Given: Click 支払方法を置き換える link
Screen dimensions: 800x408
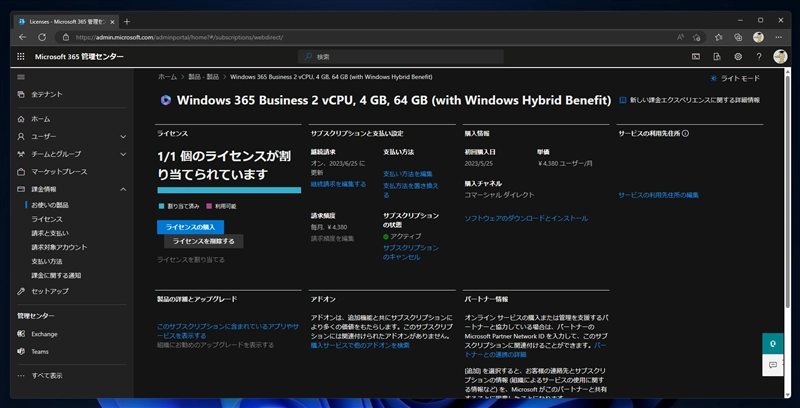Looking at the screenshot, I should tap(411, 191).
